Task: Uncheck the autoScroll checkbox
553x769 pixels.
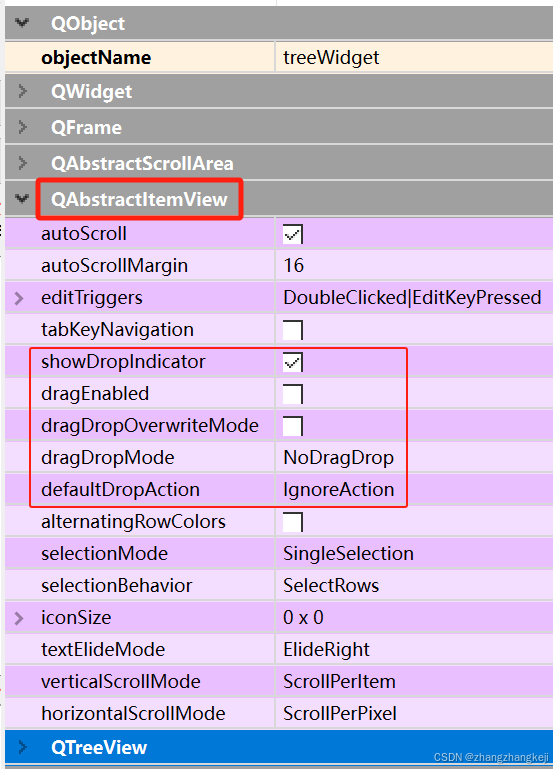Action: tap(293, 234)
